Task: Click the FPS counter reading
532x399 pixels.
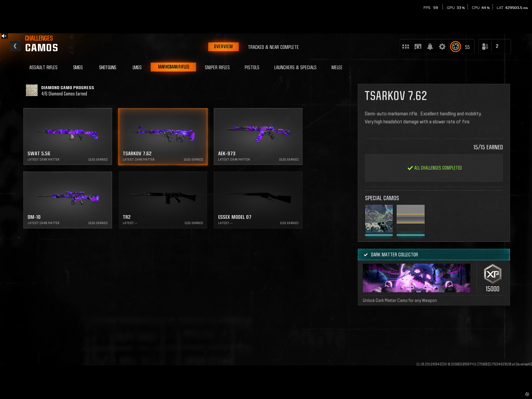Action: click(431, 8)
